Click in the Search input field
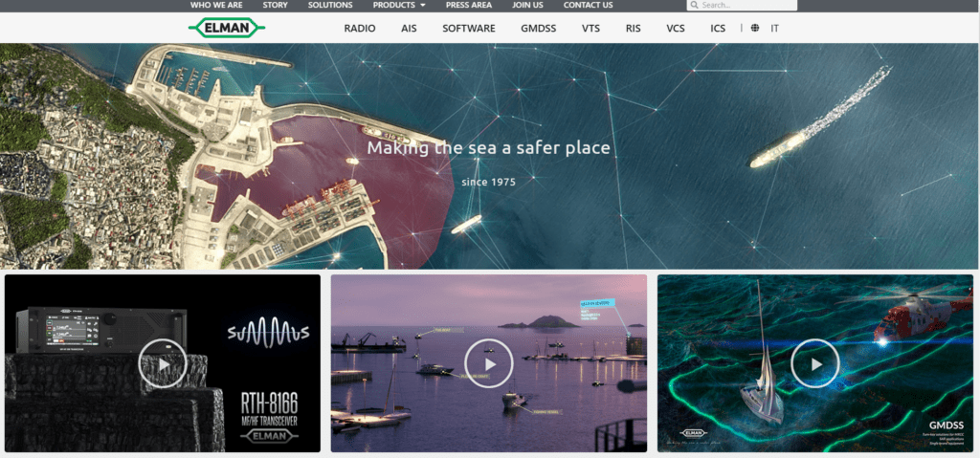 tap(746, 6)
